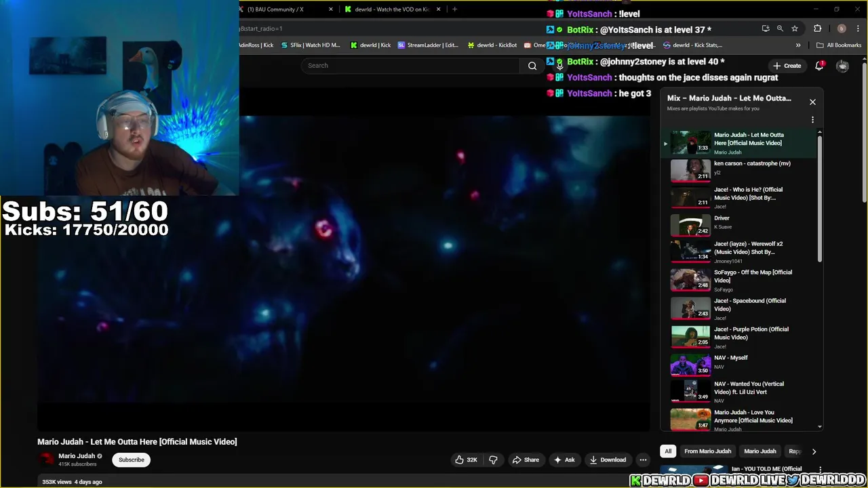Select currently playing Let Me Outta Here item
This screenshot has width=868, height=488.
click(x=738, y=143)
